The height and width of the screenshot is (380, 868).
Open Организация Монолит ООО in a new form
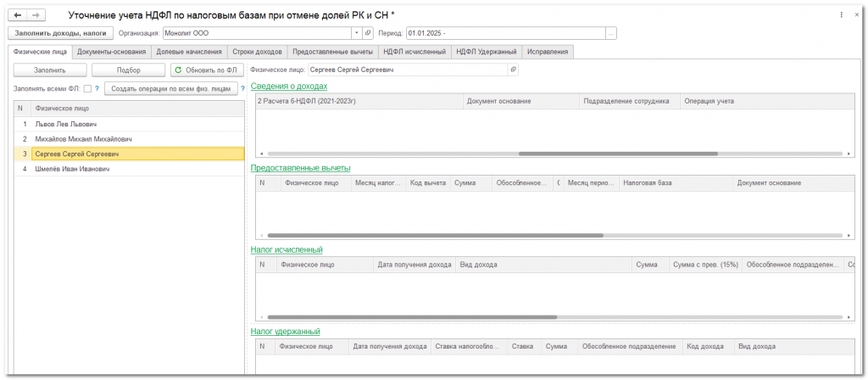click(x=370, y=33)
